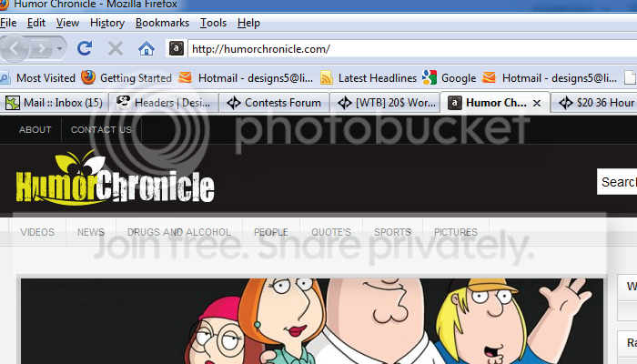Viewport: 637px width, 364px height.
Task: Open the first Hotmail bookmark
Action: (x=246, y=77)
